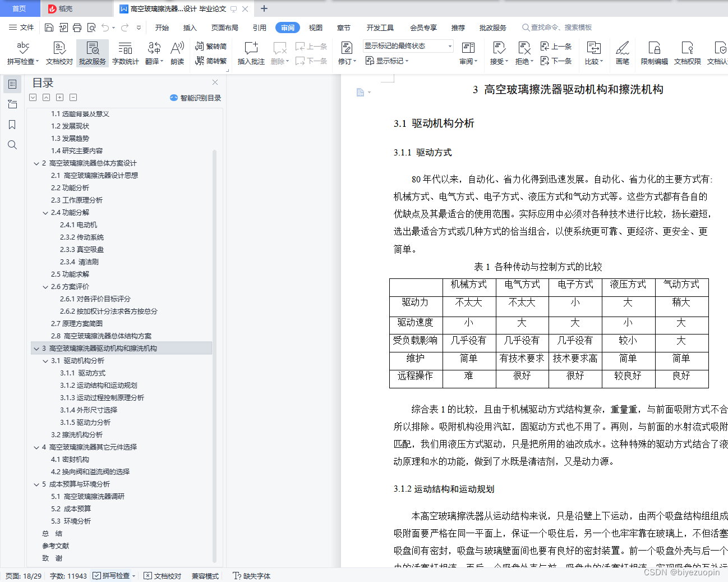
Task: Convert traditional to simplified (简转繁)
Action: (211, 61)
